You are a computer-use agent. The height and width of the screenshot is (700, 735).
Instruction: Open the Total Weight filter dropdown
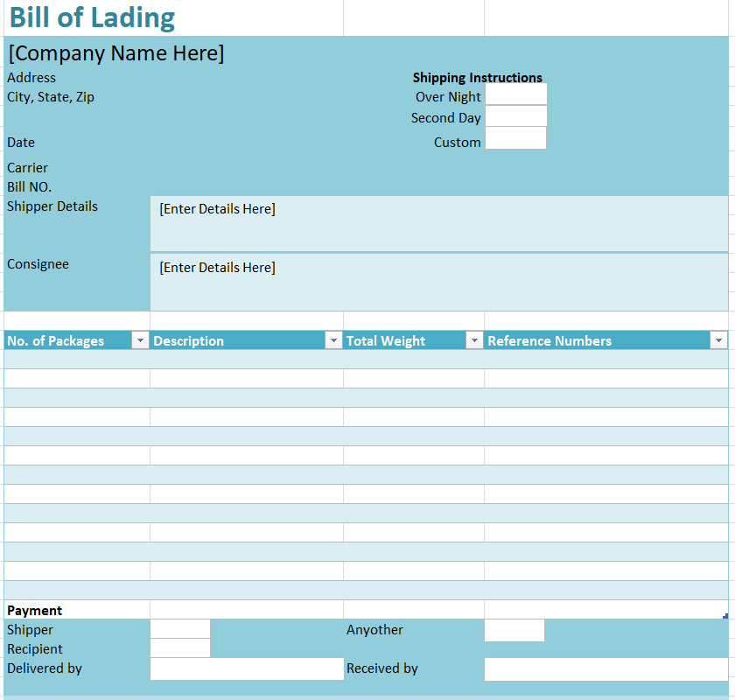pyautogui.click(x=474, y=340)
